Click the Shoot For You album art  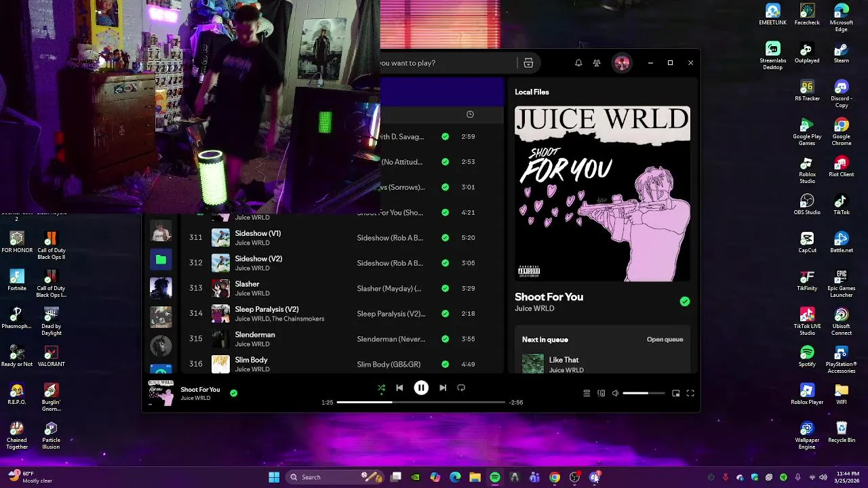602,194
